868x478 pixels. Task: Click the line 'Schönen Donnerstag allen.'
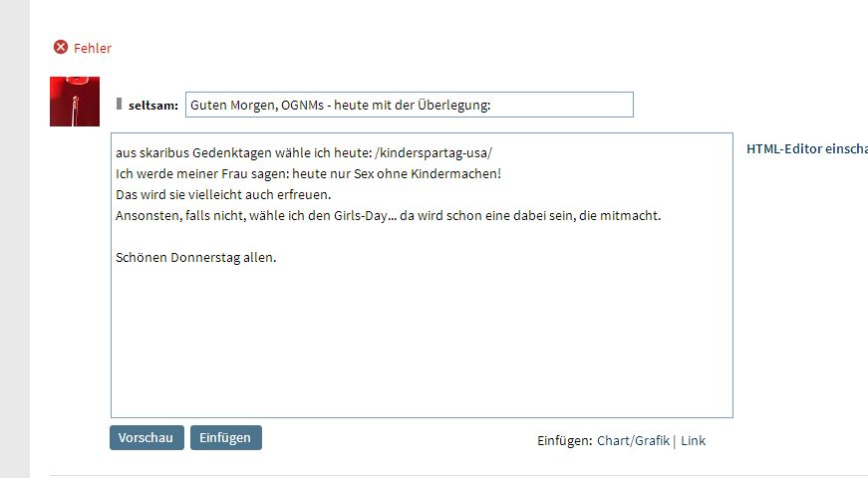point(196,257)
